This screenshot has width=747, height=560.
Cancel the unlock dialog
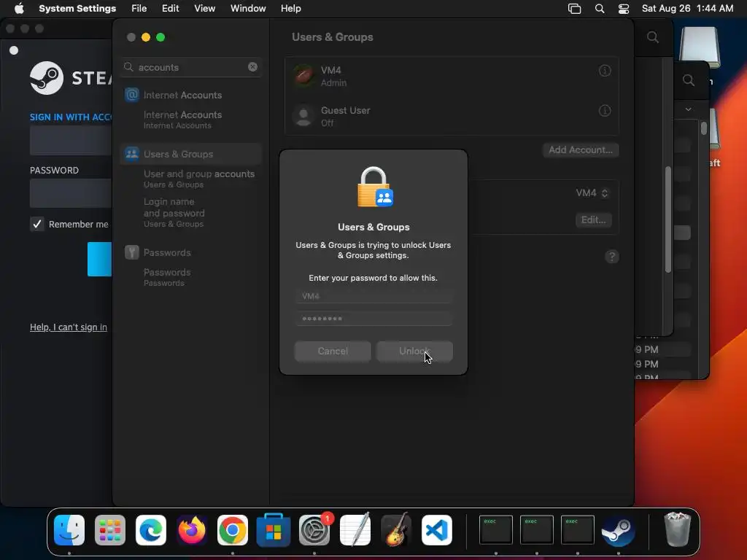pyautogui.click(x=333, y=351)
